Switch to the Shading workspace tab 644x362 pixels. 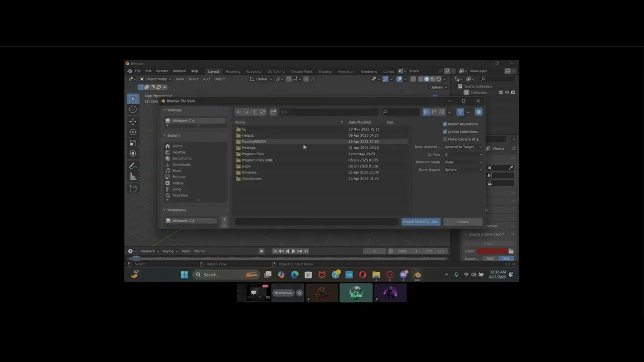[325, 71]
